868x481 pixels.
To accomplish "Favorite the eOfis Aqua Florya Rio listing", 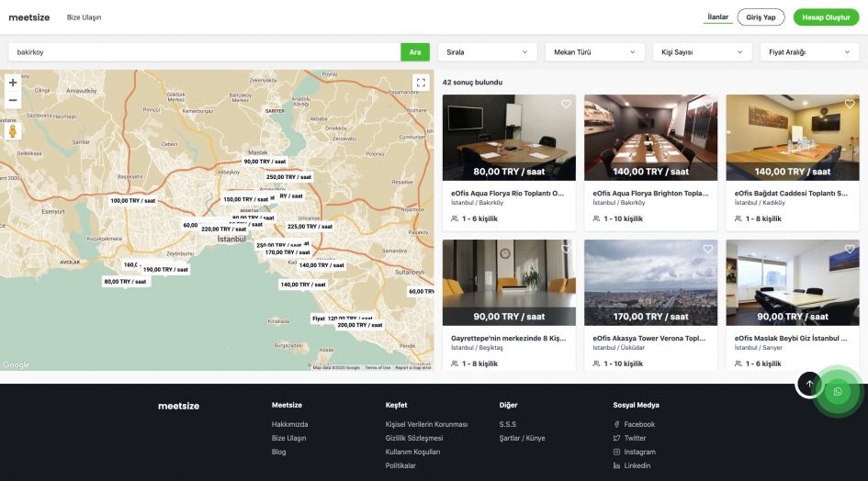I will [566, 105].
